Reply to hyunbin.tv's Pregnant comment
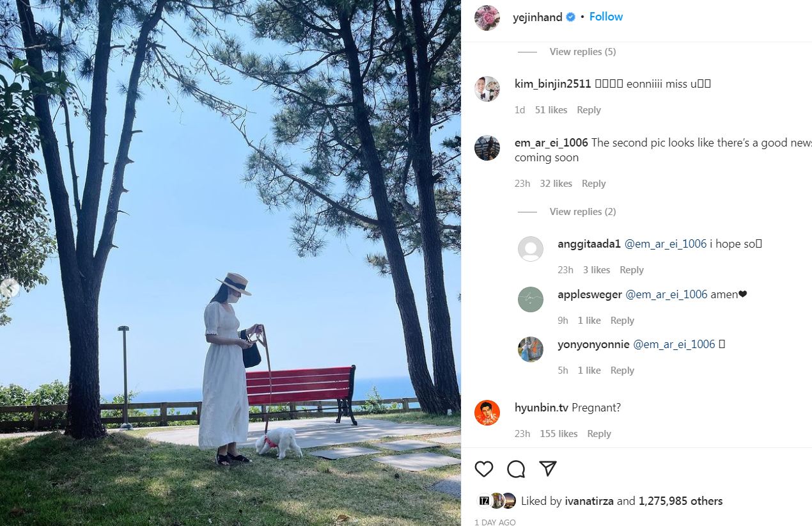The height and width of the screenshot is (526, 812). click(599, 434)
